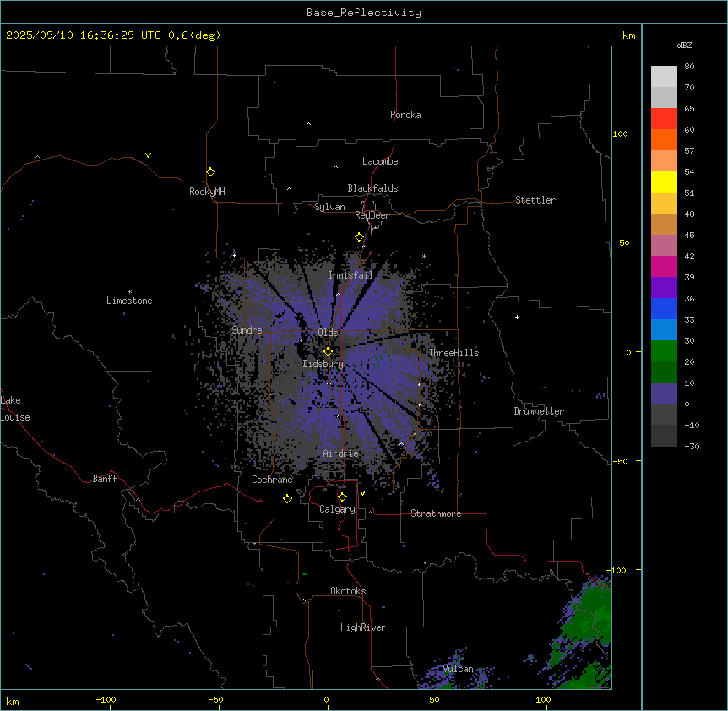Image resolution: width=728 pixels, height=711 pixels.
Task: Click the dark green 20 dBZ legend swatch
Action: pyautogui.click(x=664, y=372)
